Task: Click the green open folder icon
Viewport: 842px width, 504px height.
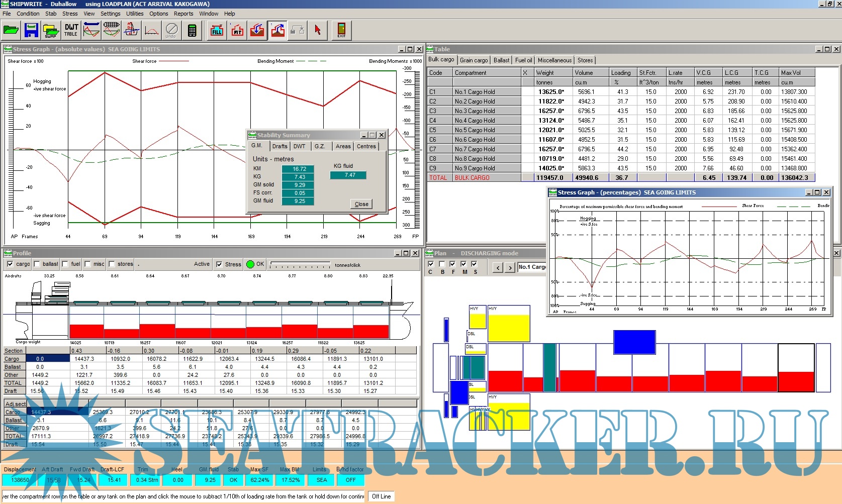Action: 11,30
